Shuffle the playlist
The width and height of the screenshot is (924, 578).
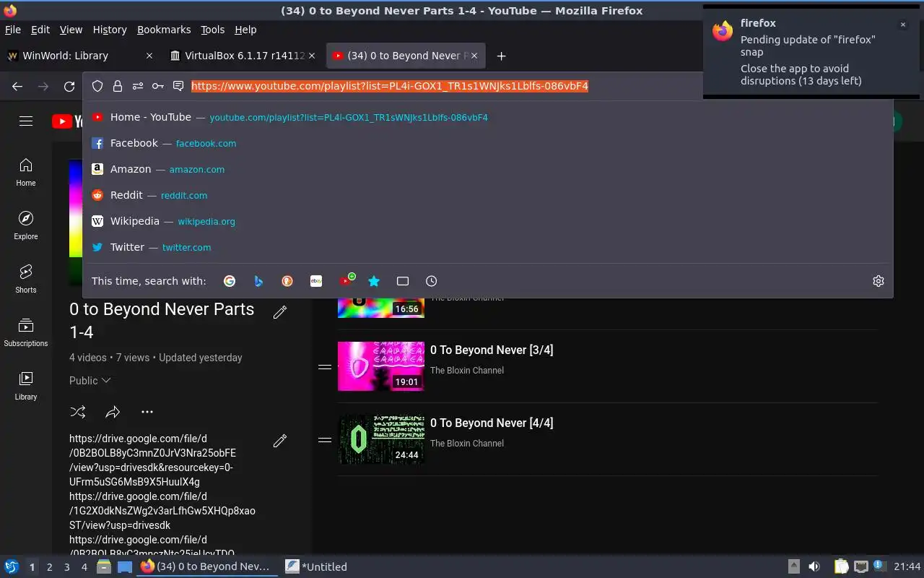coord(78,412)
